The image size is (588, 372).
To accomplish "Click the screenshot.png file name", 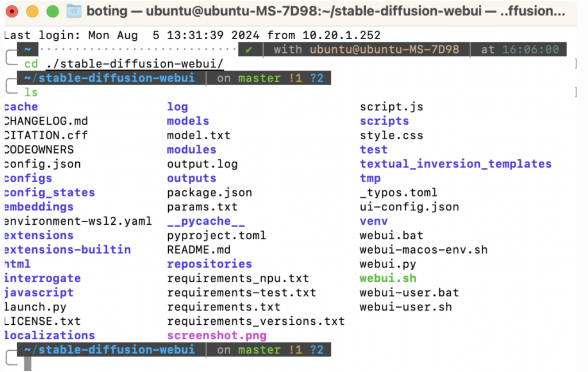I will 216,336.
